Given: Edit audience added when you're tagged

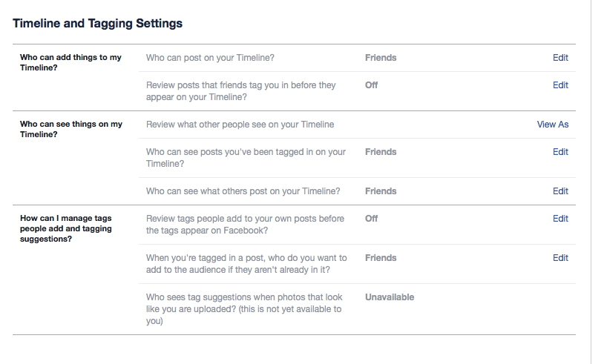Looking at the screenshot, I should tap(560, 258).
